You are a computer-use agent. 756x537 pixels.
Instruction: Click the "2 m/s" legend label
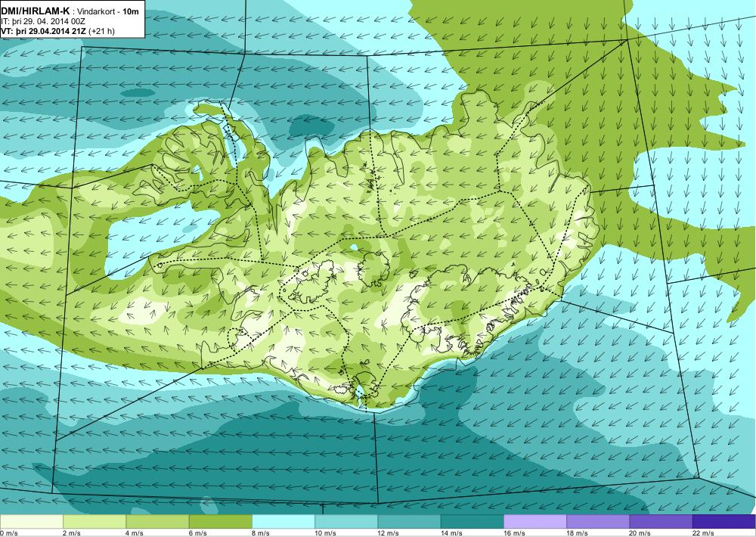pyautogui.click(x=72, y=533)
